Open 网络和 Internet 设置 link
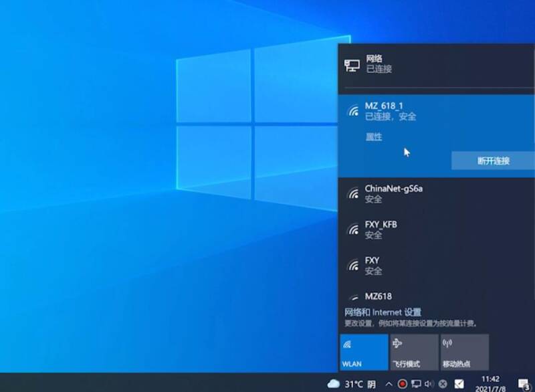Image resolution: width=535 pixels, height=392 pixels. click(383, 312)
